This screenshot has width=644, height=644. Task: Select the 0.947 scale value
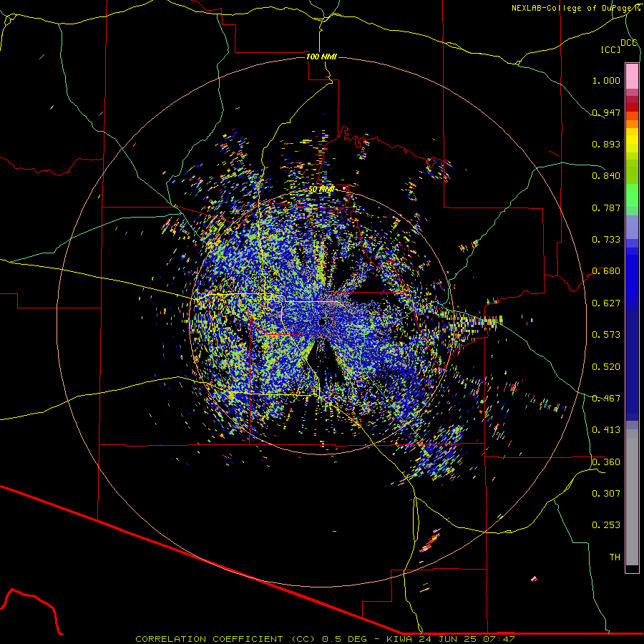coord(606,112)
